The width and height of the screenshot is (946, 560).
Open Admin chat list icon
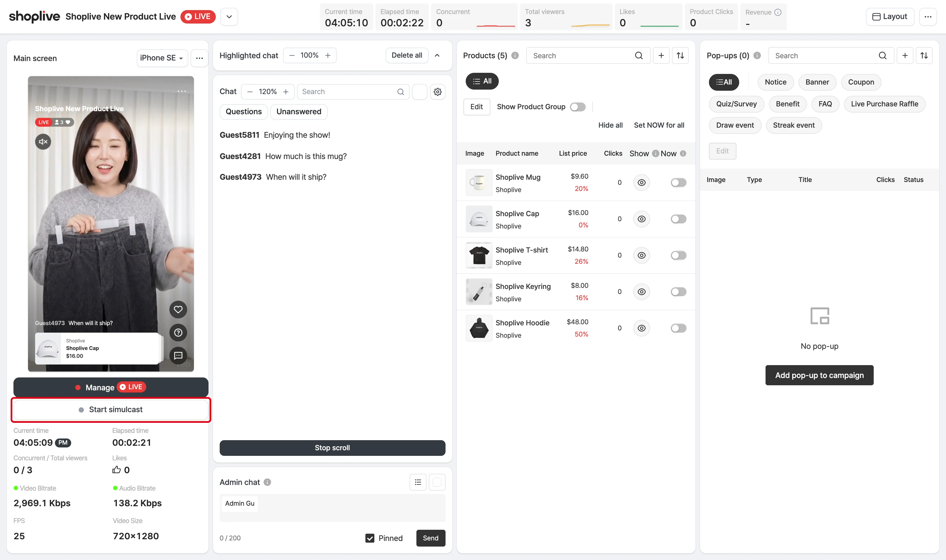pos(418,482)
